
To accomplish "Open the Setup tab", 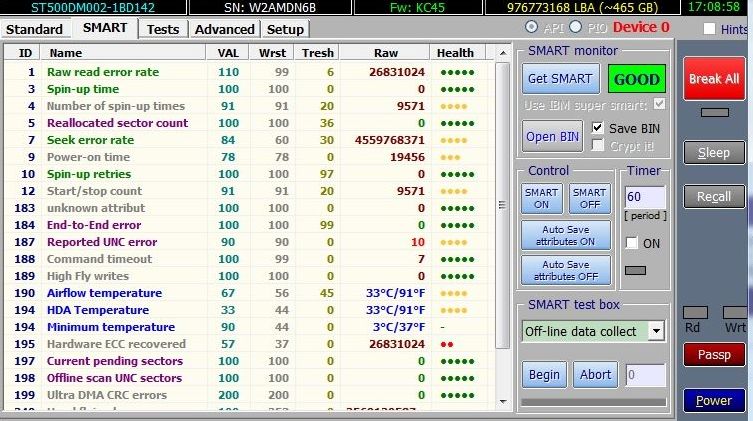I will point(285,29).
